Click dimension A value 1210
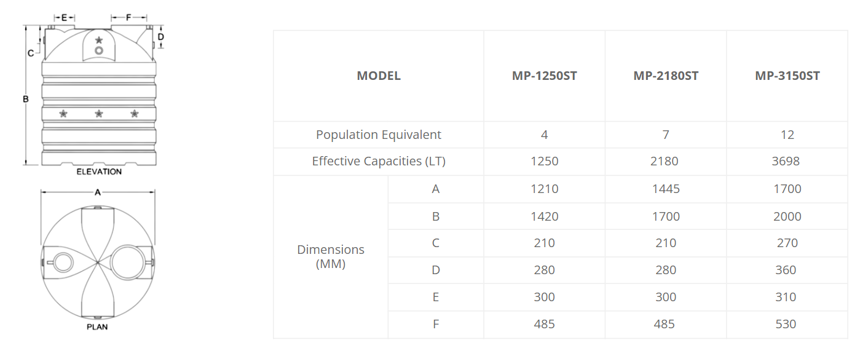868x359 pixels. click(x=545, y=189)
